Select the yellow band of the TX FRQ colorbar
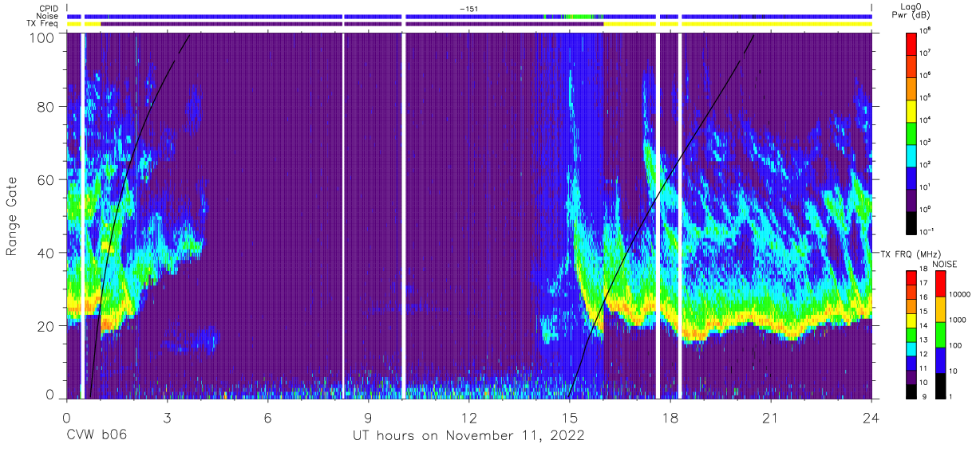Screen dimensions: 980x452 tap(911, 320)
